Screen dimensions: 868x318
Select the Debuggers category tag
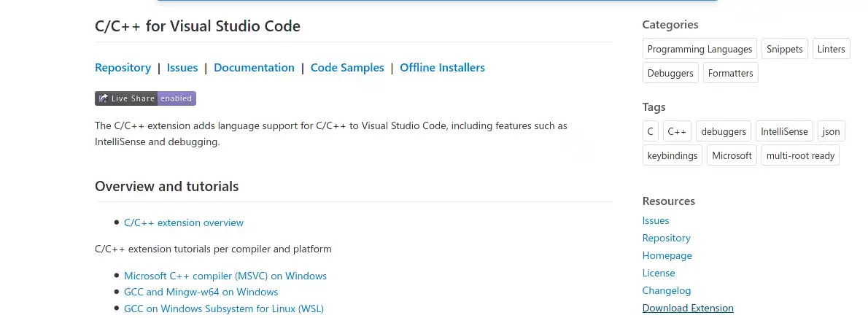(670, 73)
